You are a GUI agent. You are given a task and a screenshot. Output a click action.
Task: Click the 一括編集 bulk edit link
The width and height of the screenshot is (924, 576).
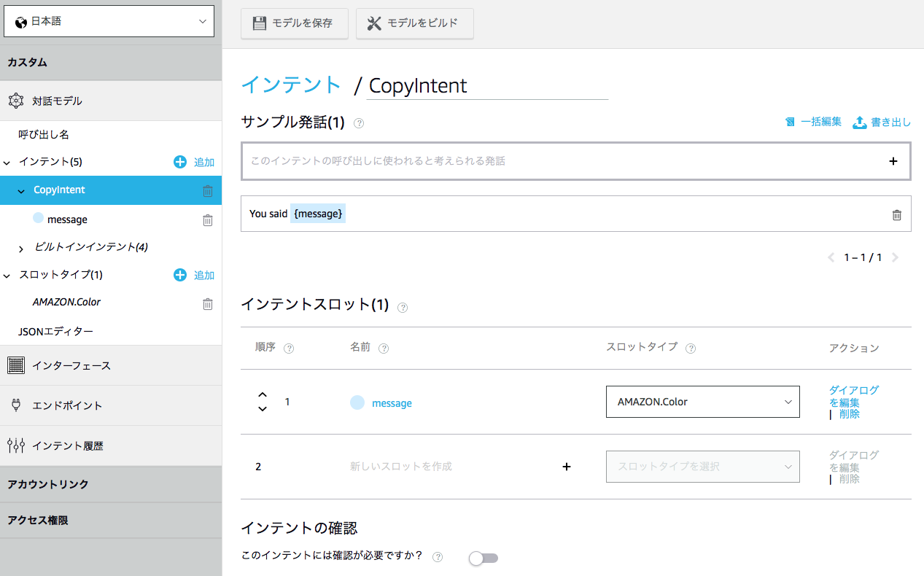(x=813, y=122)
